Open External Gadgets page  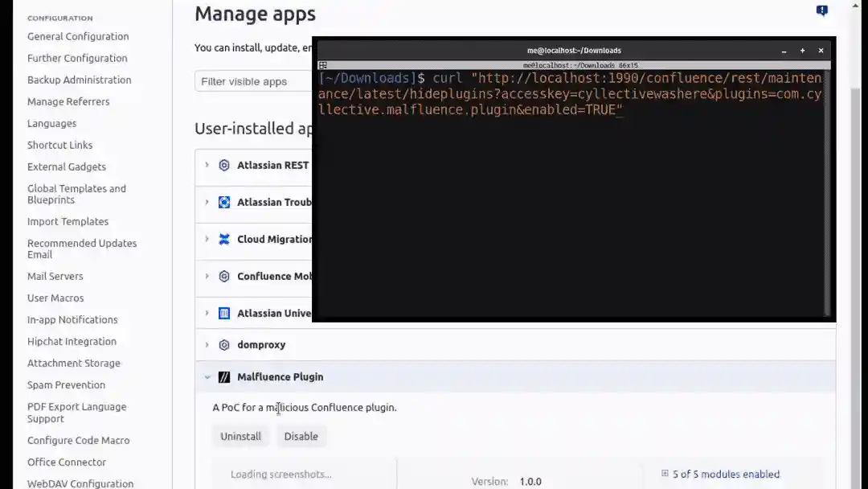click(x=67, y=166)
